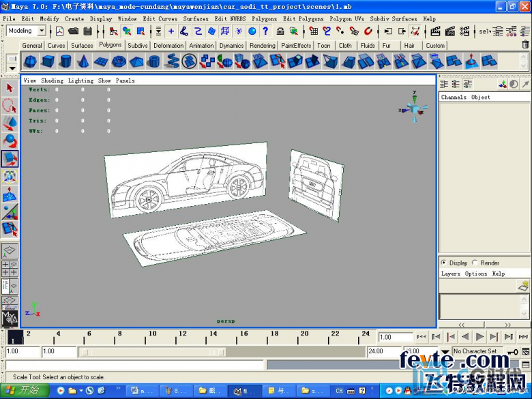Screen dimensions: 532x399
Task: Open the Shading panel menu
Action: pos(53,80)
